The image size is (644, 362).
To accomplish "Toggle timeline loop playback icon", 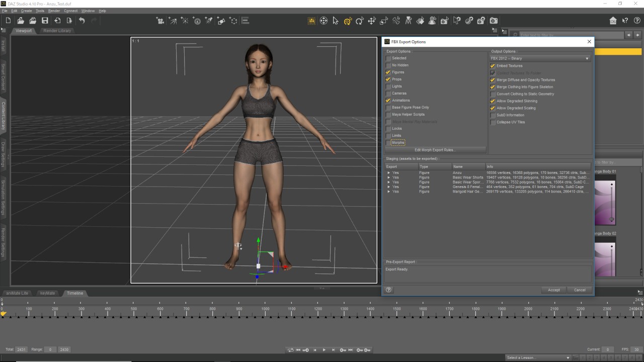I will (x=290, y=350).
